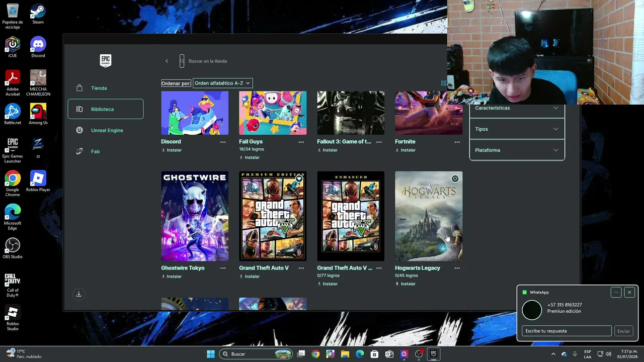Select Biblioteca in the sidebar
644x362 pixels.
click(106, 109)
